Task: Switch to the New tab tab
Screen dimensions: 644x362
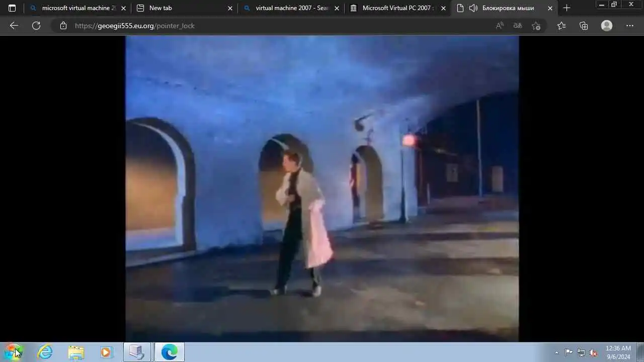Action: click(184, 8)
